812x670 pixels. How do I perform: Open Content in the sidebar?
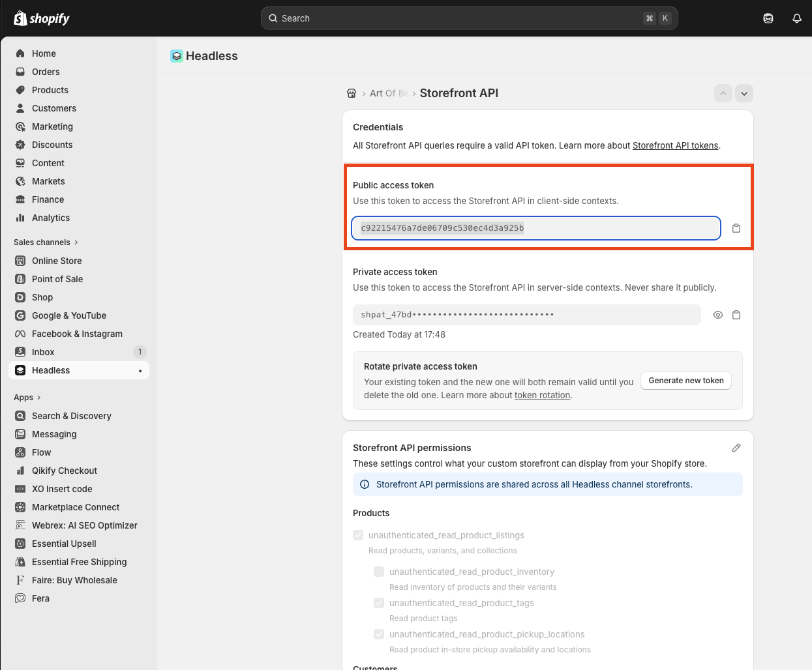pyautogui.click(x=79, y=163)
